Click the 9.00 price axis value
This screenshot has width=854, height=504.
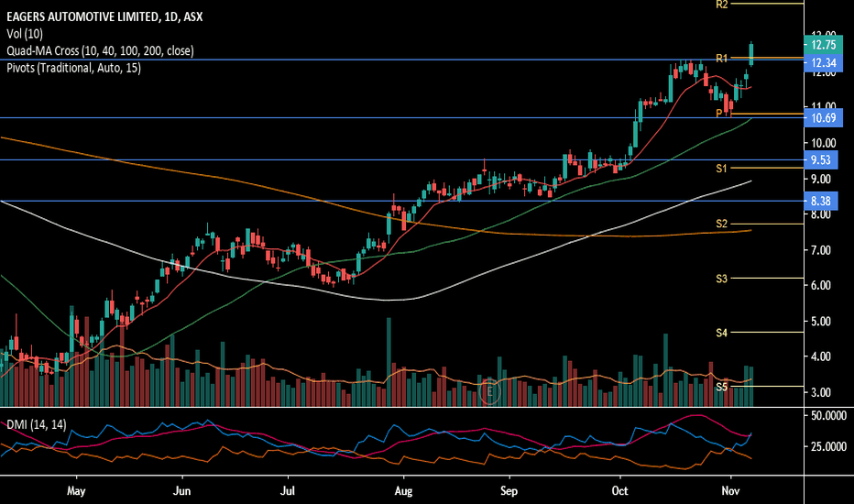(x=821, y=180)
